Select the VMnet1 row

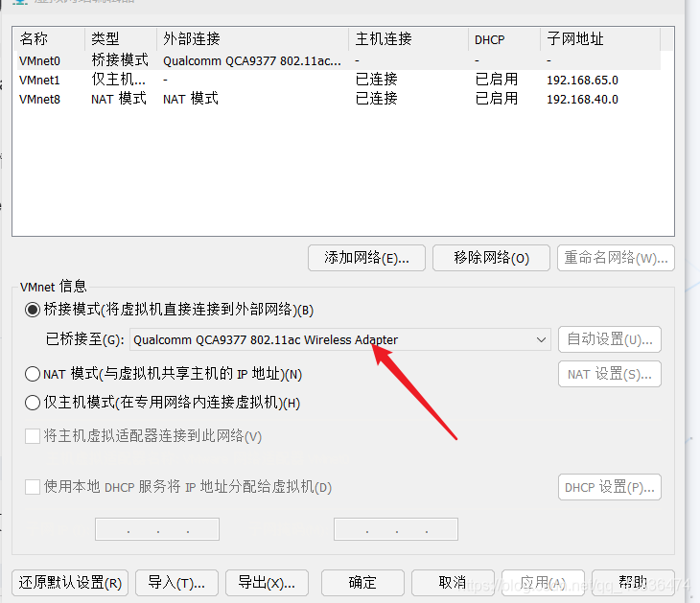tap(338, 80)
